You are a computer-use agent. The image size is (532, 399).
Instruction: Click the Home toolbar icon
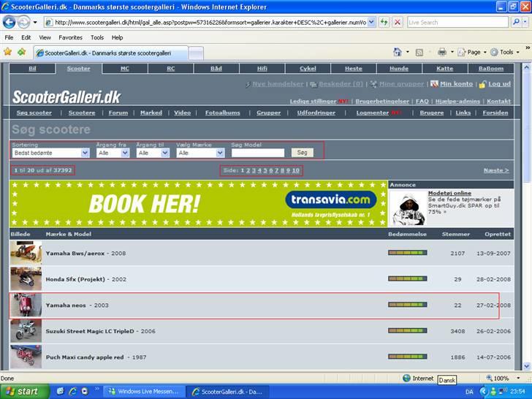(398, 53)
